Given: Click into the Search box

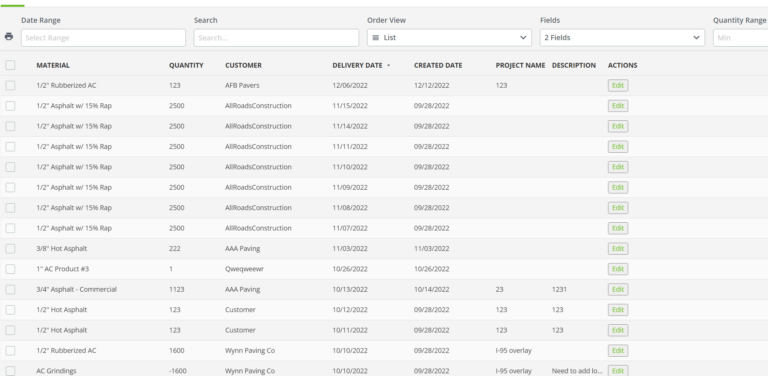Looking at the screenshot, I should click(x=276, y=38).
